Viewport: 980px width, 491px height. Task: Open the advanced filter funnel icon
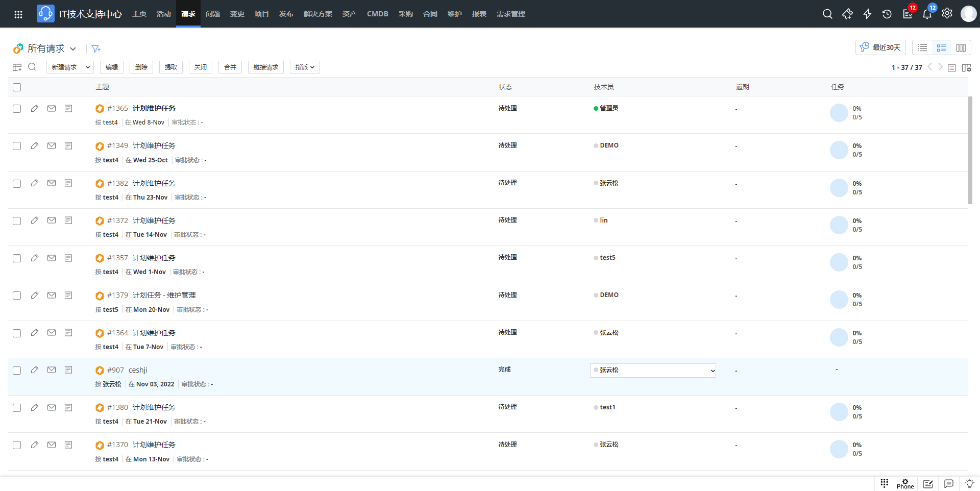(96, 49)
